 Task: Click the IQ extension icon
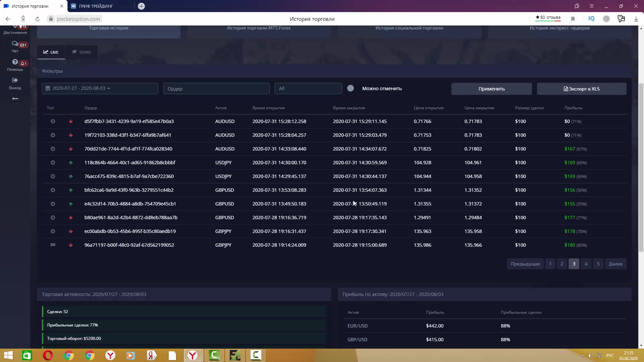click(x=591, y=19)
